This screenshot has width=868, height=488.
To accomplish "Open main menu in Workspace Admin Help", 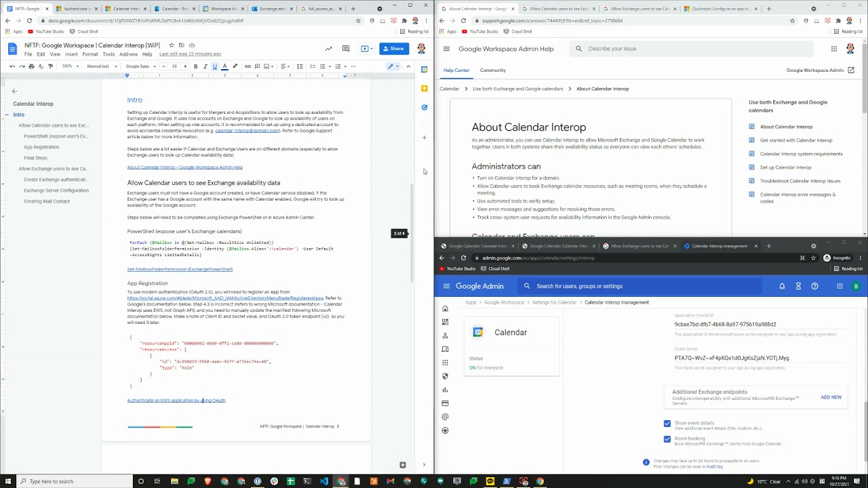I will 446,49.
